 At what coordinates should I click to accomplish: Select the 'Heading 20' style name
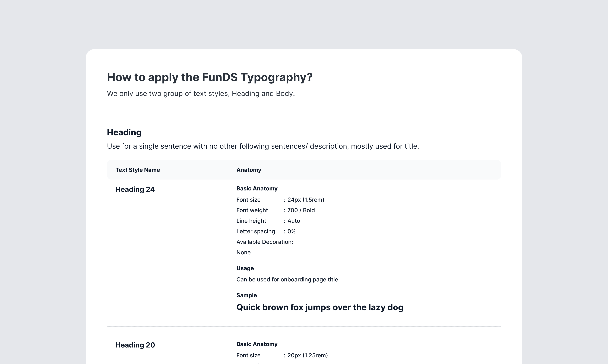click(x=135, y=345)
